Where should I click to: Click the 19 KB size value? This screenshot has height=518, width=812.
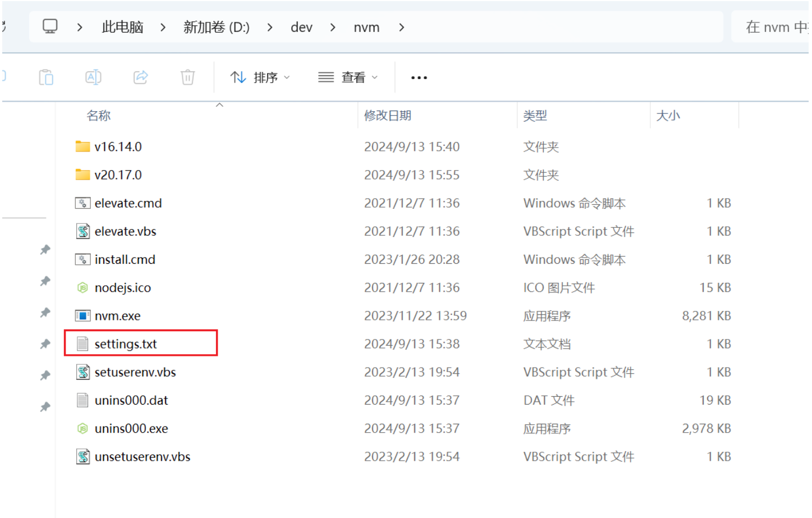(715, 400)
